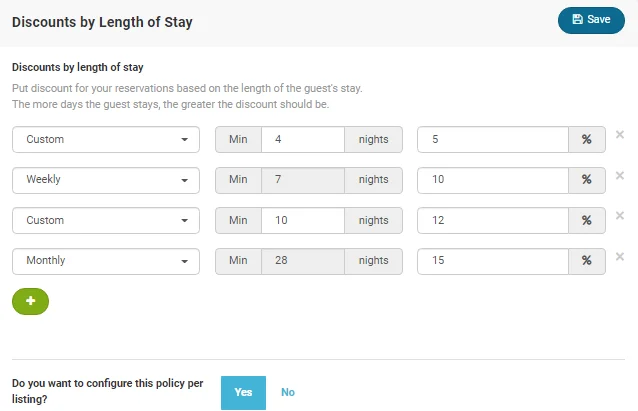638x411 pixels.
Task: Open the Weekly discount type dropdown
Action: [x=106, y=180]
